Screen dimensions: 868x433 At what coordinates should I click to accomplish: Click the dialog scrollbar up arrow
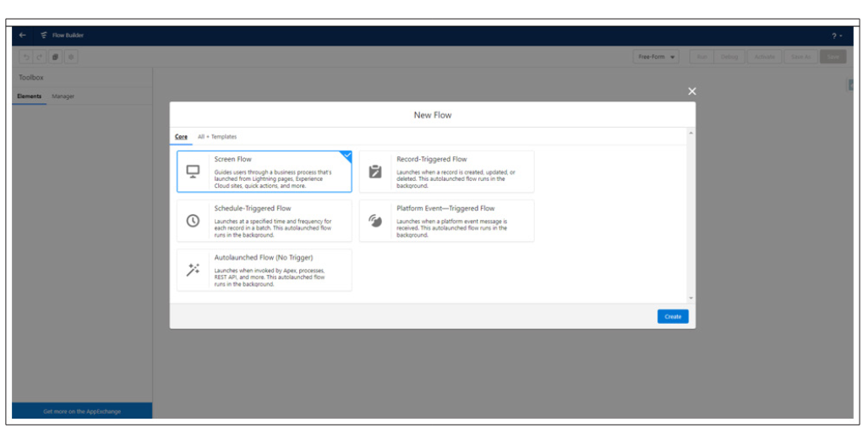click(691, 134)
